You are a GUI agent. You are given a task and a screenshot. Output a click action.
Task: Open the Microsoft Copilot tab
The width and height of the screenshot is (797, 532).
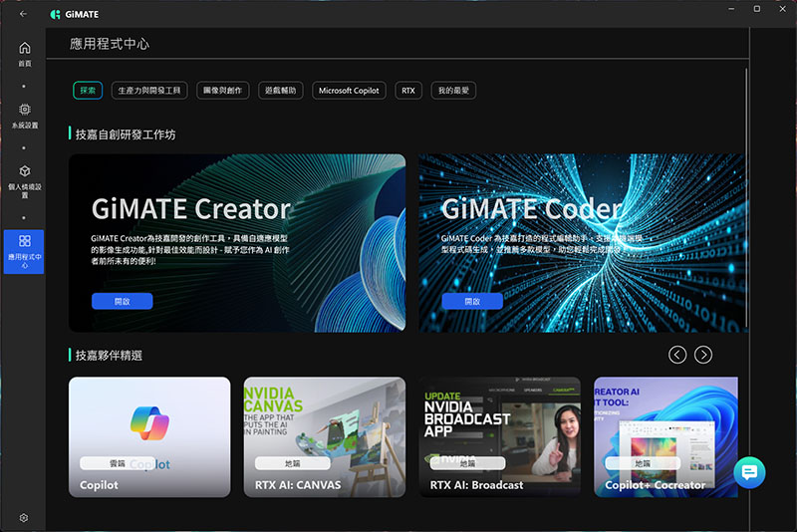point(349,91)
